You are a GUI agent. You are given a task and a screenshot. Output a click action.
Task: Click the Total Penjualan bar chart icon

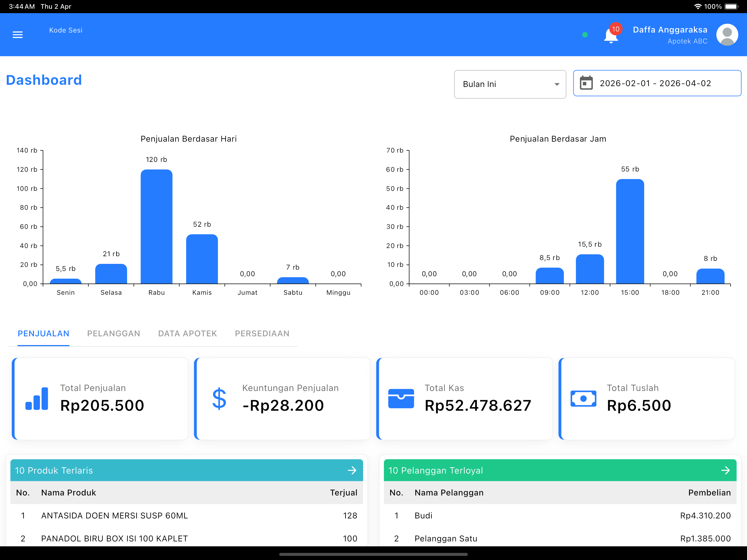click(37, 399)
